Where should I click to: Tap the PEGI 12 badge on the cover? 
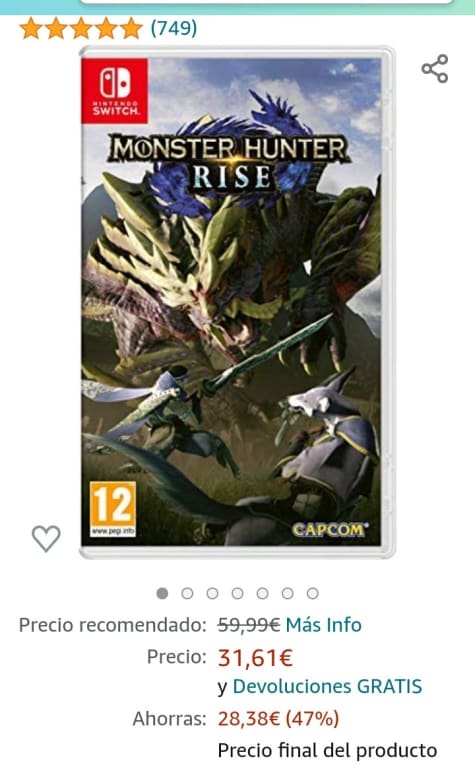113,509
